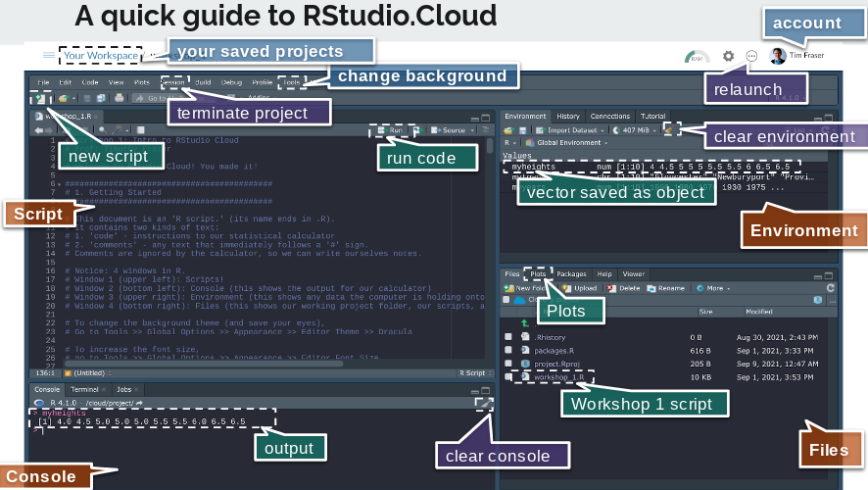Open the hamburger navigation menu

49,55
